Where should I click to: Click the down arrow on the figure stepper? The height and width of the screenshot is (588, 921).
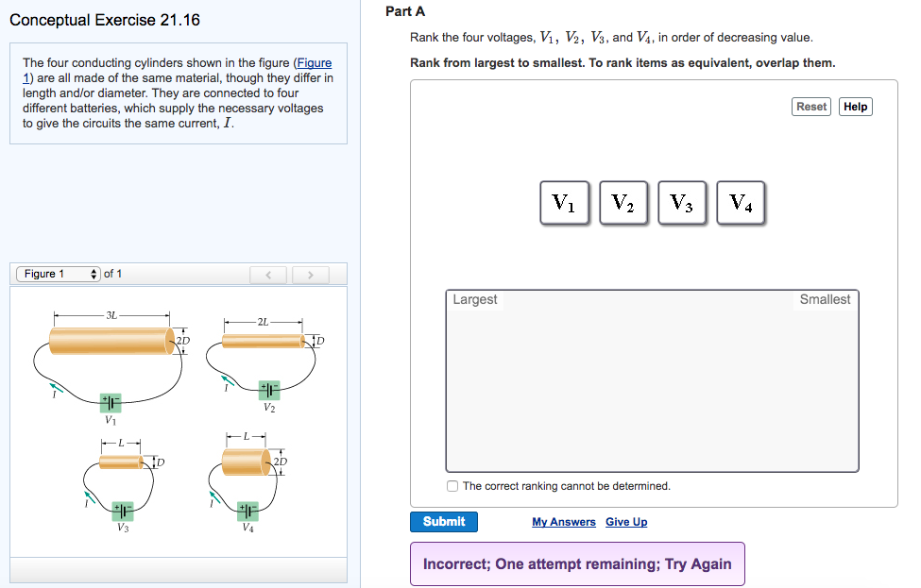point(94,276)
